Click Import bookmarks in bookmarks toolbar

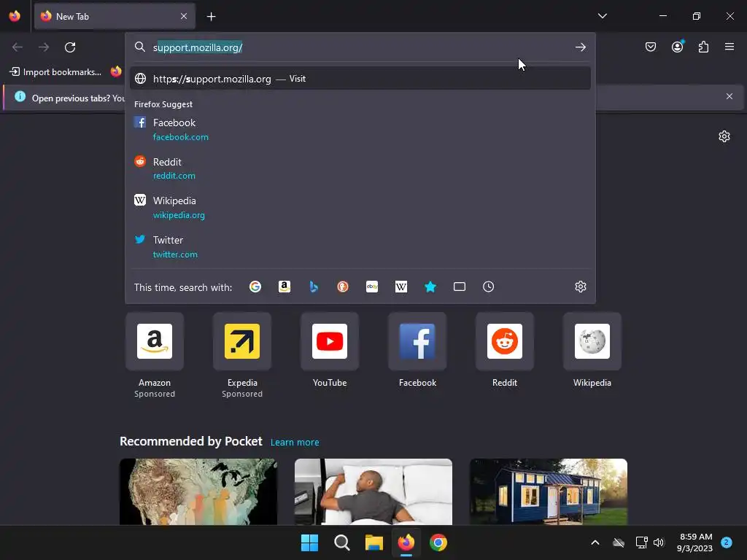click(55, 72)
